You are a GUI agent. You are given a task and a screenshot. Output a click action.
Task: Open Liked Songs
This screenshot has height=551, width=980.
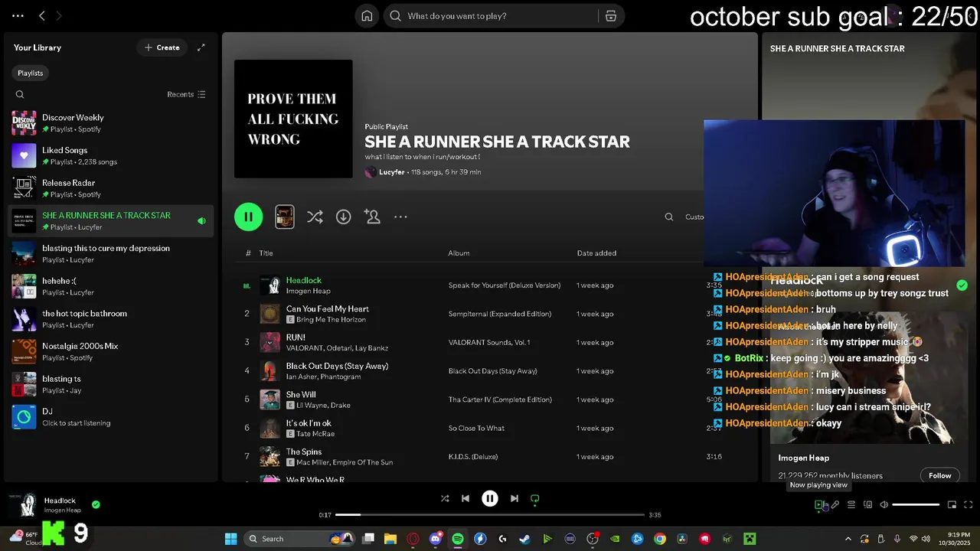point(111,156)
